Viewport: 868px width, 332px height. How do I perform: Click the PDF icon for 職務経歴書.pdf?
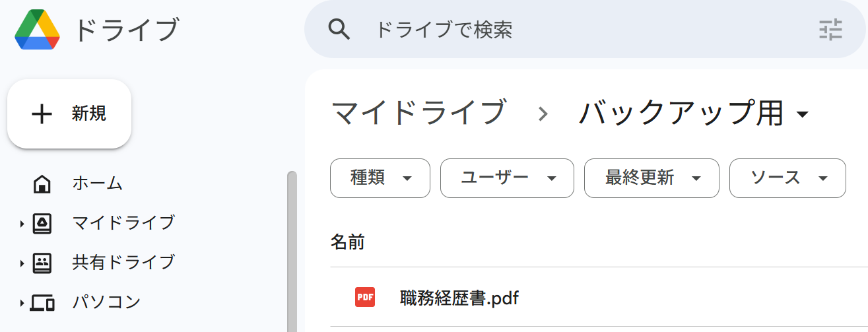[x=364, y=298]
